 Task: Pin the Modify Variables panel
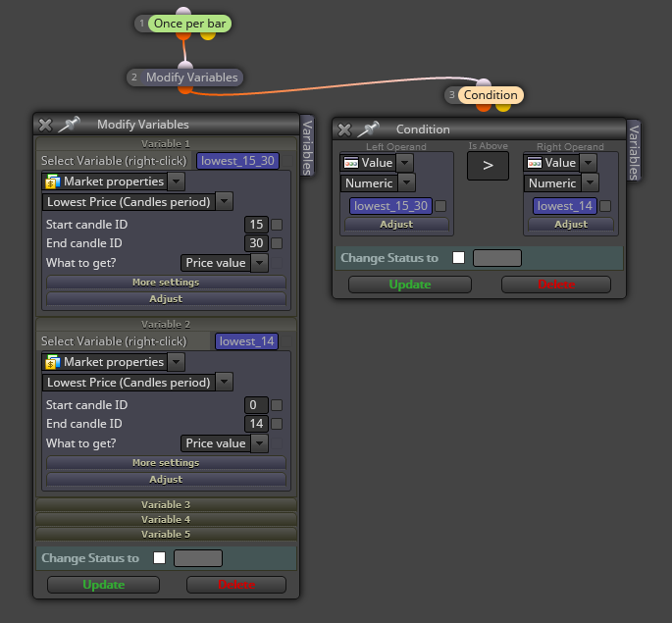(x=69, y=124)
